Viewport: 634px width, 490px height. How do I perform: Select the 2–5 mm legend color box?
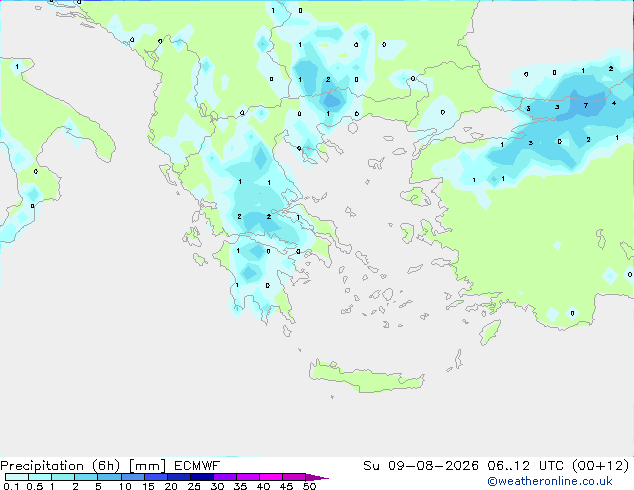click(x=86, y=477)
